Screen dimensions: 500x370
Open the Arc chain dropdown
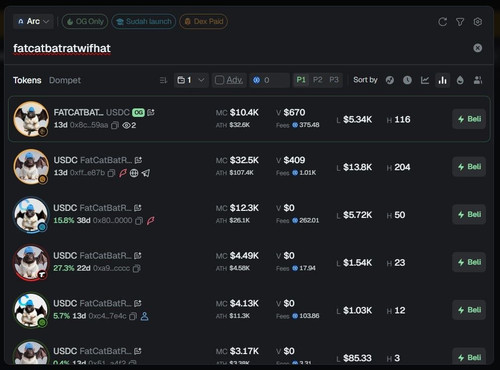[33, 21]
